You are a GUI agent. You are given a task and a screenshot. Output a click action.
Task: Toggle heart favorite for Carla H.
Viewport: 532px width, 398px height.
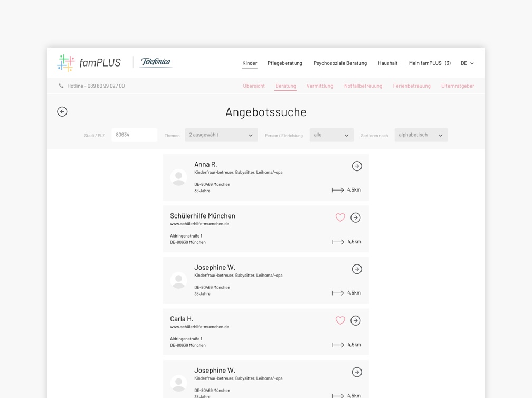(340, 320)
